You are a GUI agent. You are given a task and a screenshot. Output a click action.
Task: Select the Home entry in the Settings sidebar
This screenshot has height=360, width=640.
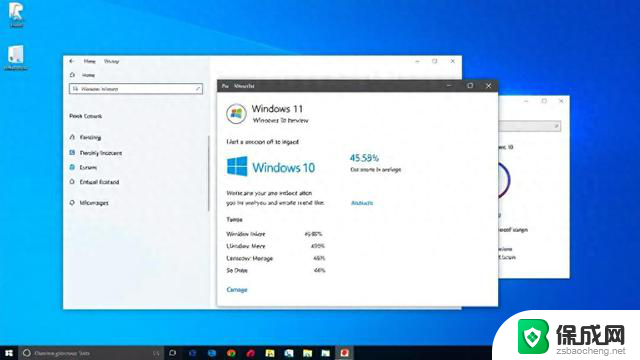pyautogui.click(x=88, y=75)
